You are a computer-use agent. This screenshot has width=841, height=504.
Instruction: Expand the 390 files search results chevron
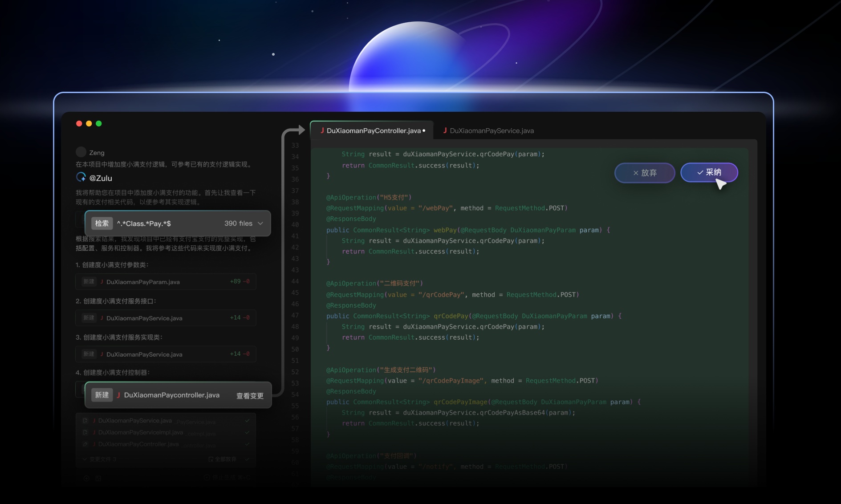(260, 224)
